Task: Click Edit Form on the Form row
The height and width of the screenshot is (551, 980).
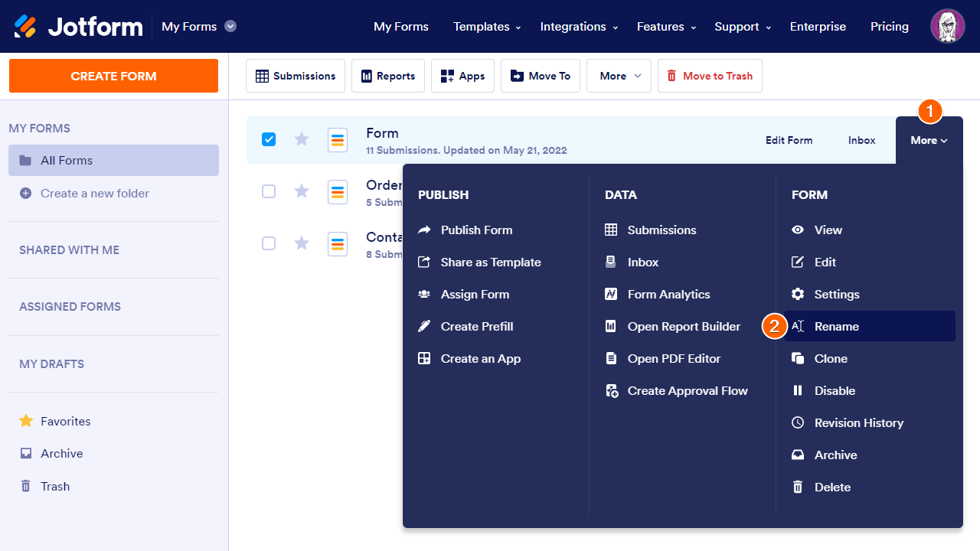Action: tap(789, 140)
